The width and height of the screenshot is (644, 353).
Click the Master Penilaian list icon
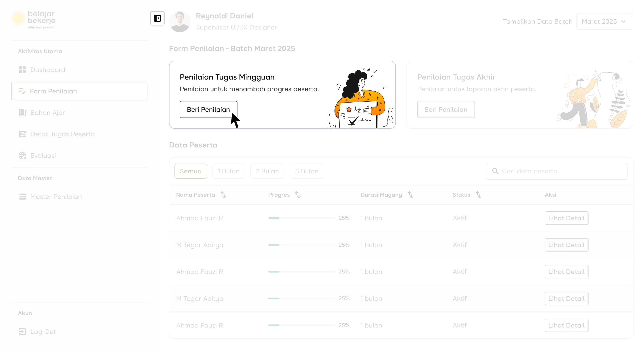[22, 197]
